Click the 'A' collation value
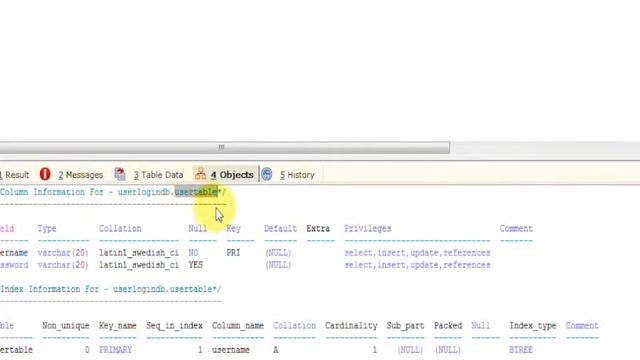The width and height of the screenshot is (640, 360). 276,350
